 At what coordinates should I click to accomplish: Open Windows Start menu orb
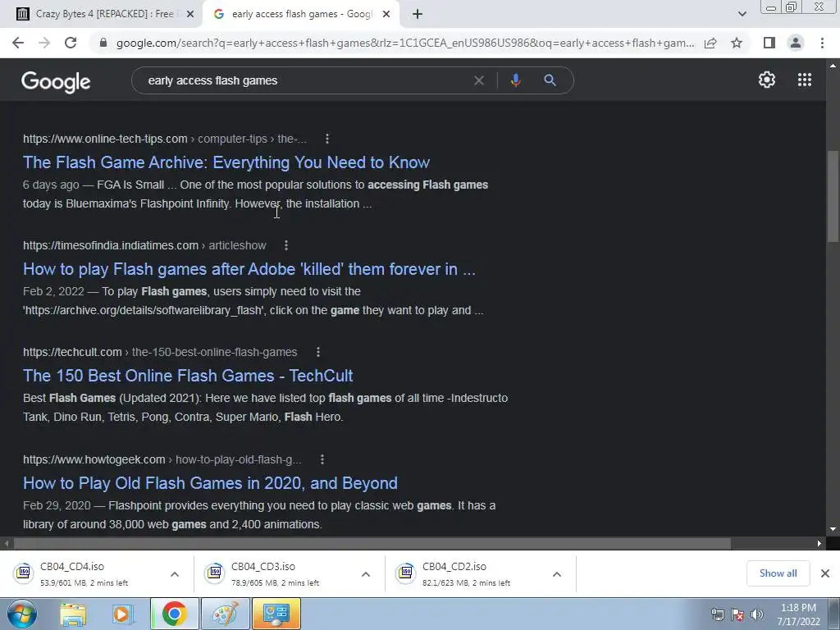(22, 614)
